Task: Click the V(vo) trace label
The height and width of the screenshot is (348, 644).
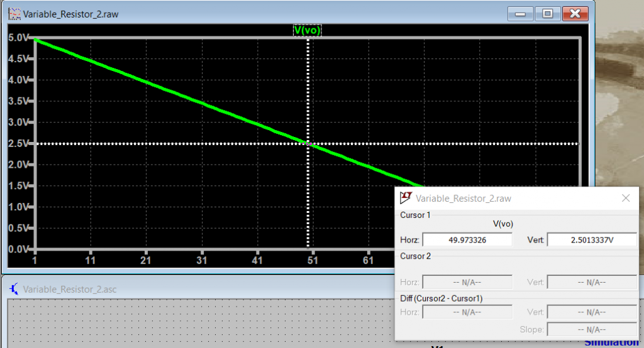Action: [x=308, y=30]
